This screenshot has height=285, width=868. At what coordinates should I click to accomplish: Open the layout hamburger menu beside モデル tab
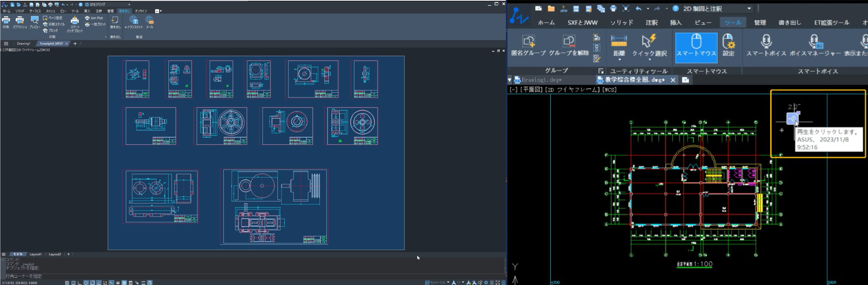click(x=4, y=254)
